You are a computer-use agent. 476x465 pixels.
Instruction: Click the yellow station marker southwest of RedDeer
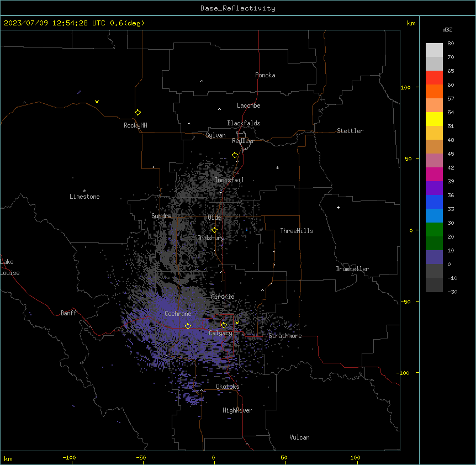point(235,155)
